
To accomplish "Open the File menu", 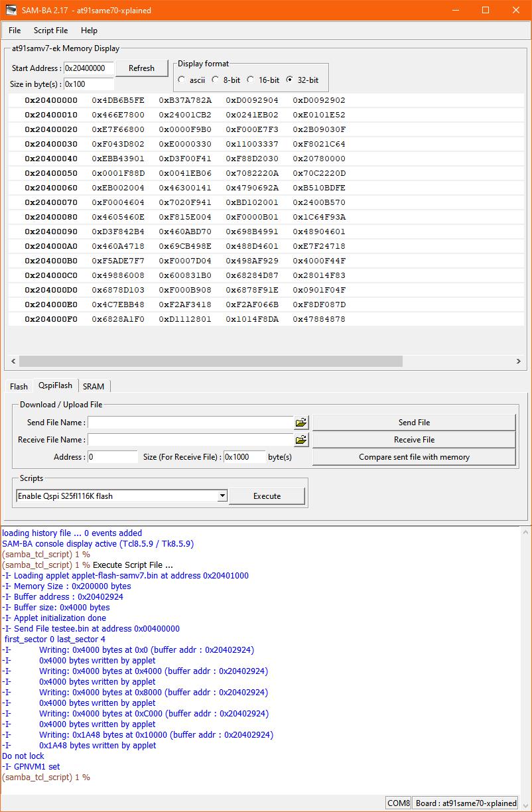I will [14, 30].
